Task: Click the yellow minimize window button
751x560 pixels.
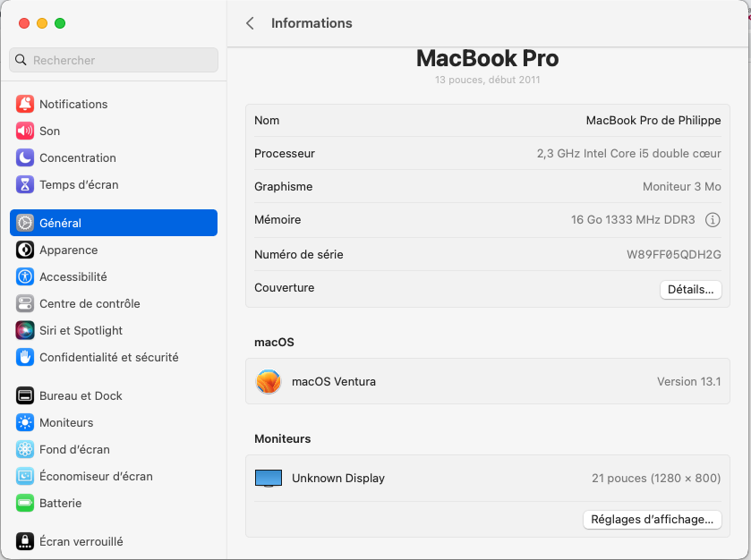Action: (x=42, y=23)
